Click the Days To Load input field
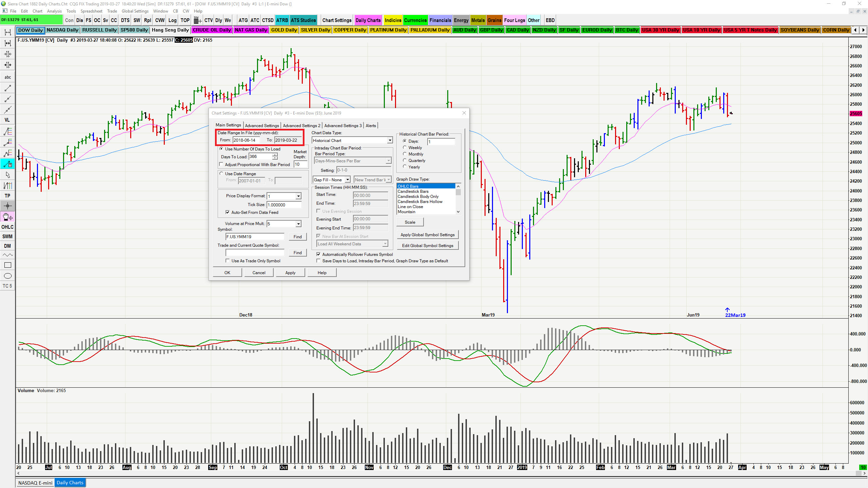Image resolution: width=868 pixels, height=488 pixels. (x=260, y=157)
